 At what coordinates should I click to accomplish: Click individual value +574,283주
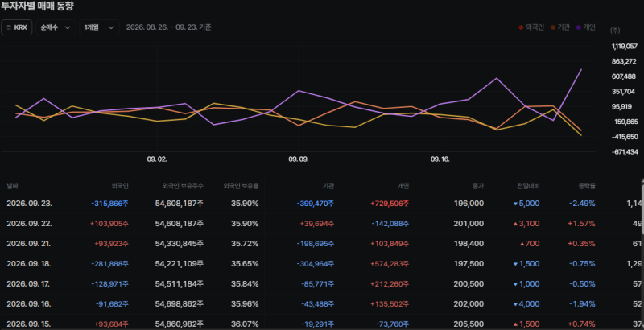(390, 264)
